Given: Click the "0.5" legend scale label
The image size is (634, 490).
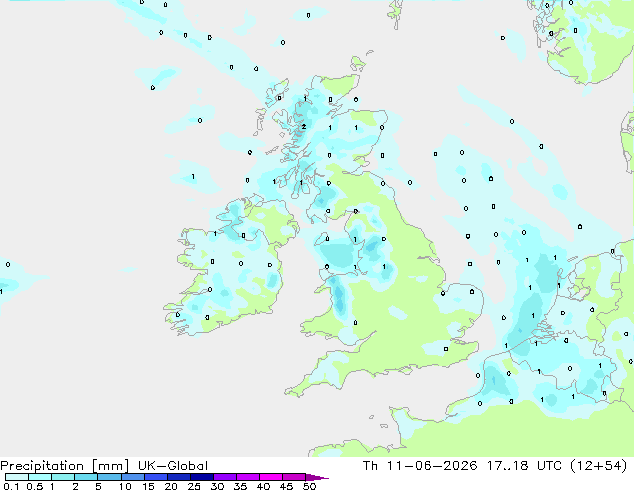Looking at the screenshot, I should pyautogui.click(x=34, y=486).
